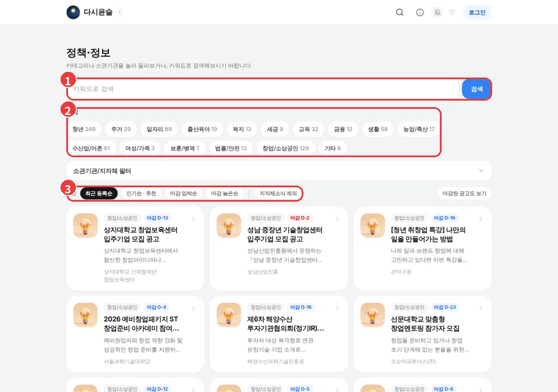The image size is (558, 392).
Task: Click 마감 D-23 badge
Action: pyautogui.click(x=444, y=307)
